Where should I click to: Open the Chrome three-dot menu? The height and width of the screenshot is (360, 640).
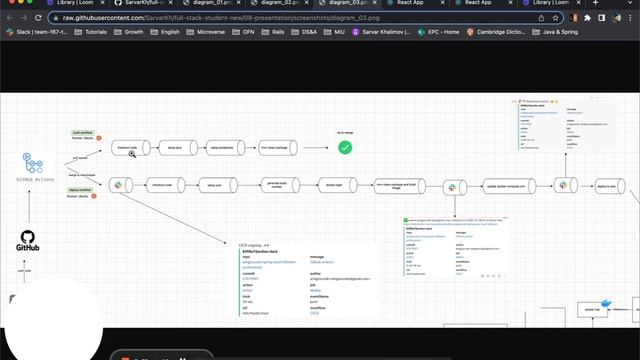[631, 18]
